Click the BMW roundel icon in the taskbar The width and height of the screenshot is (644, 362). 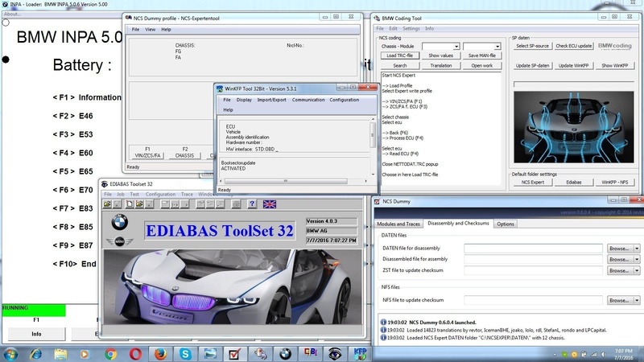(x=285, y=354)
